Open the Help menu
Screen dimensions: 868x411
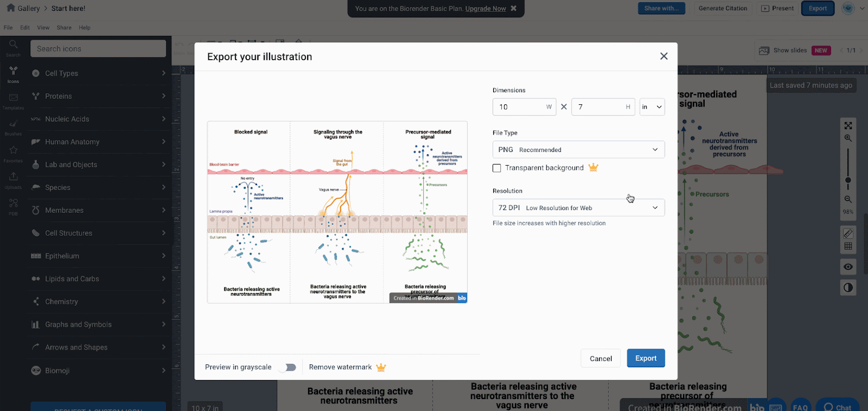tap(84, 28)
